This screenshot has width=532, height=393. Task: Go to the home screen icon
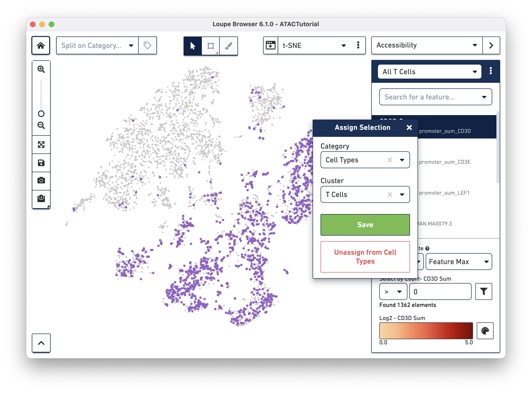tap(41, 45)
